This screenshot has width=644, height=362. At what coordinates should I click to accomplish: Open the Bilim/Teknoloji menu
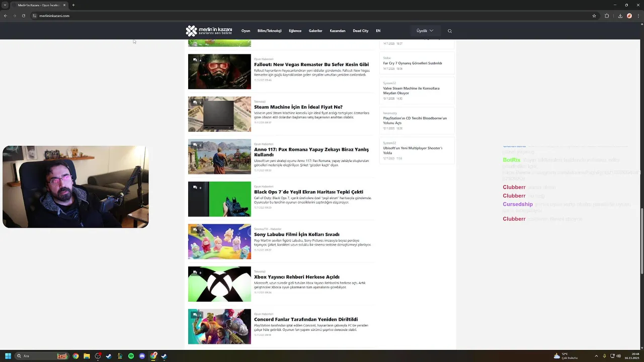click(x=269, y=31)
